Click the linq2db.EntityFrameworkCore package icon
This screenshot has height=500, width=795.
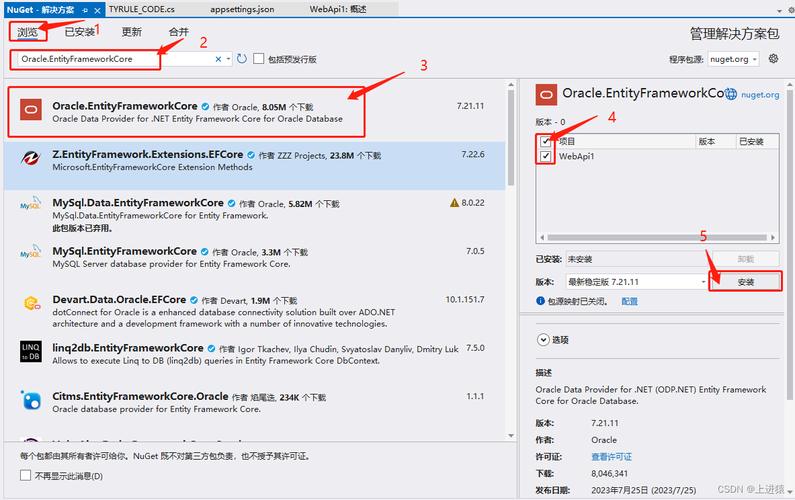[x=31, y=351]
